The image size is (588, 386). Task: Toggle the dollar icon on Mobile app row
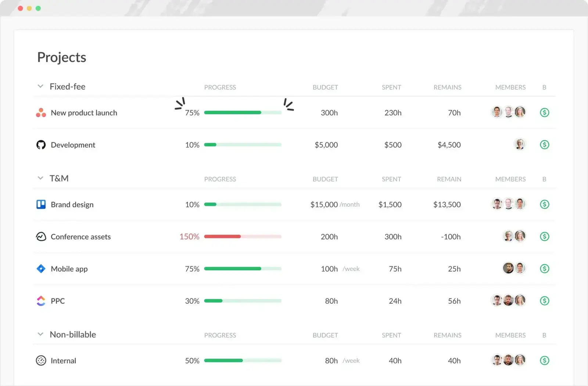click(x=545, y=269)
